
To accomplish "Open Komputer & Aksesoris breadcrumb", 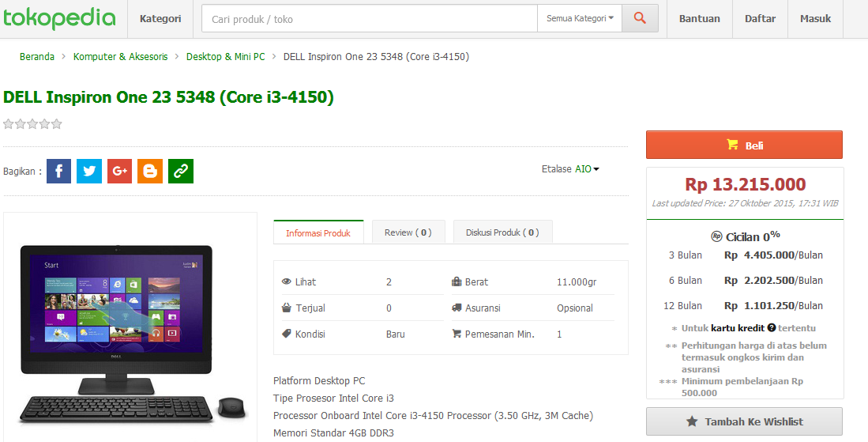I will [x=121, y=56].
